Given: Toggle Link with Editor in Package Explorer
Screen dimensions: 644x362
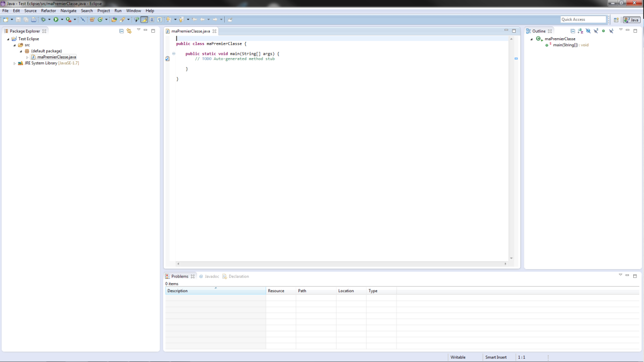Looking at the screenshot, I should point(129,31).
